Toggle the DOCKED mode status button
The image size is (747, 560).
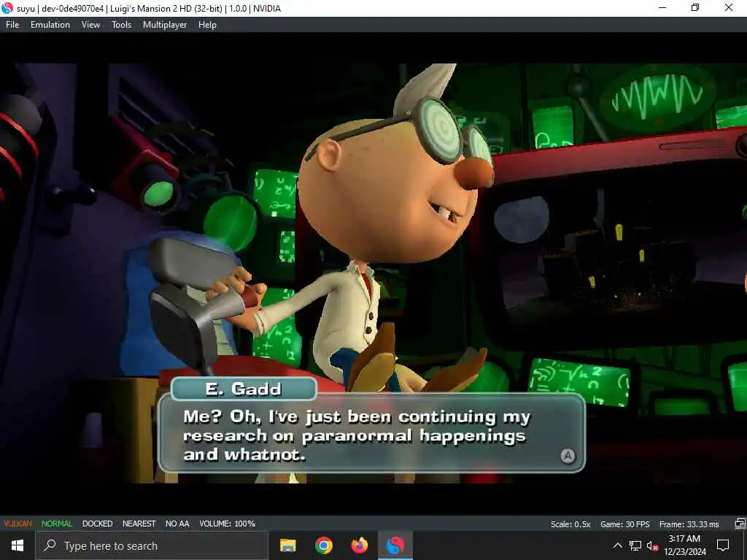(x=97, y=524)
